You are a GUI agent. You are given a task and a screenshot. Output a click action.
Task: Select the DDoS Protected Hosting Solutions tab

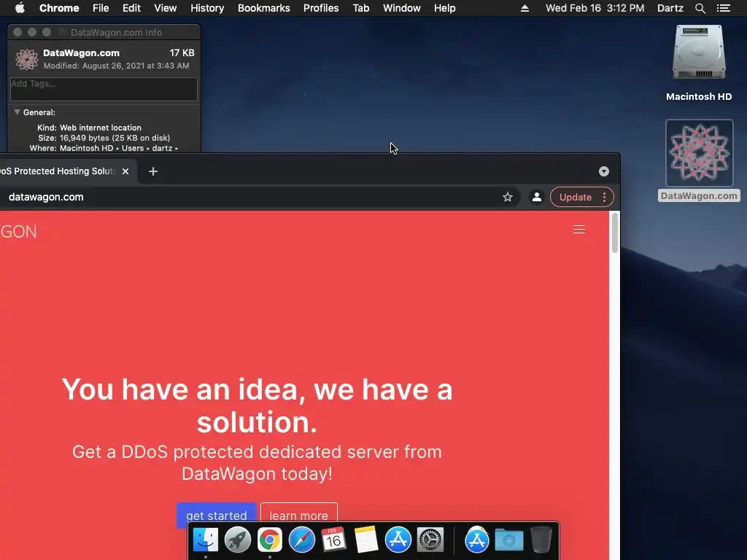tap(57, 171)
